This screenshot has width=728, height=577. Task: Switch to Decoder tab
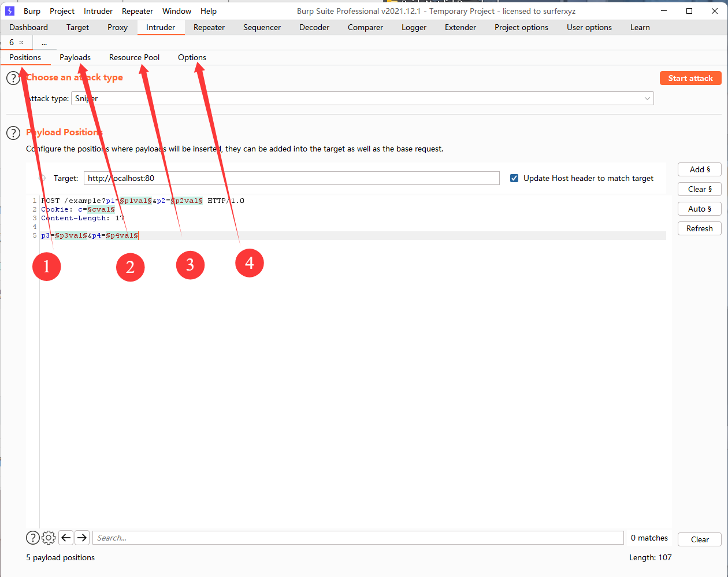(x=314, y=27)
